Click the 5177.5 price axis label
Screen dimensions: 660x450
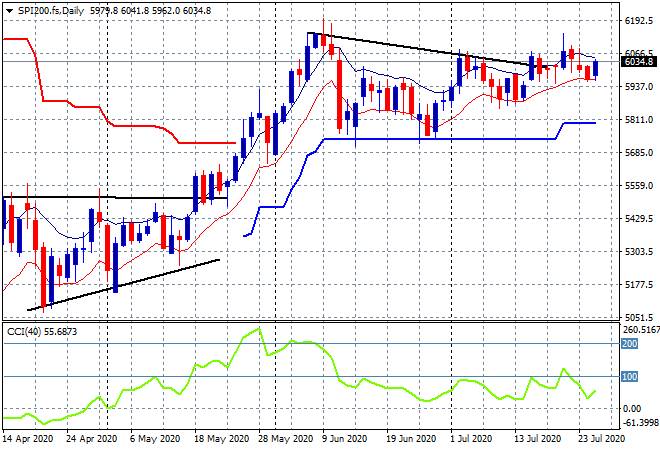click(639, 285)
